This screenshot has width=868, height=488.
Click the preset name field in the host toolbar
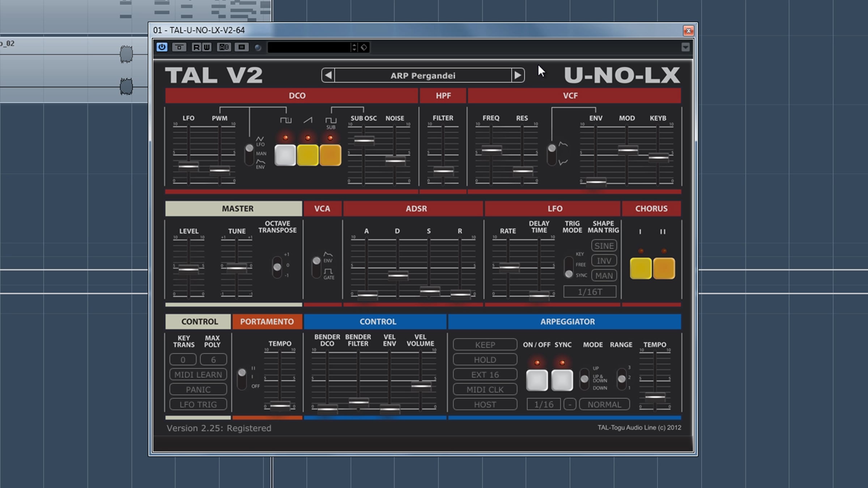(309, 47)
